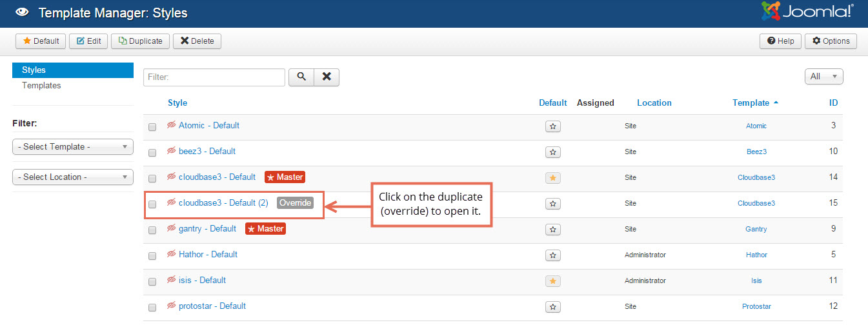Sort by the Style column header
This screenshot has width=868, height=325.
point(177,103)
